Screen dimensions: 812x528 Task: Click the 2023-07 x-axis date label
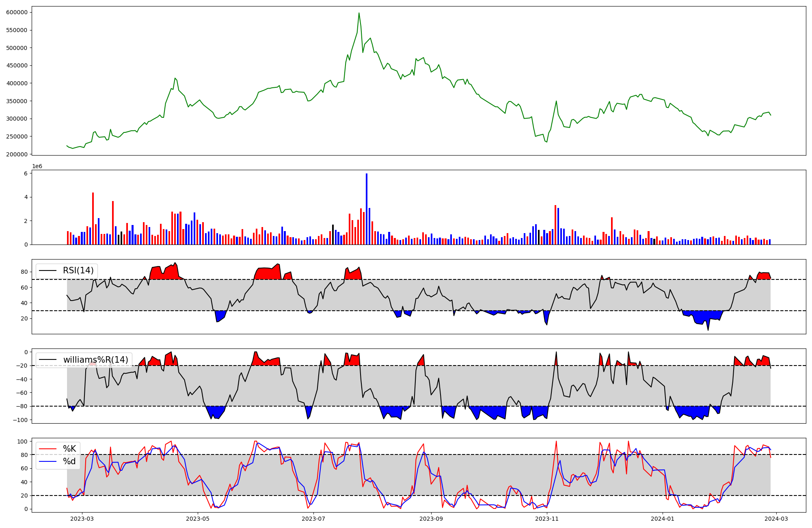(x=313, y=519)
